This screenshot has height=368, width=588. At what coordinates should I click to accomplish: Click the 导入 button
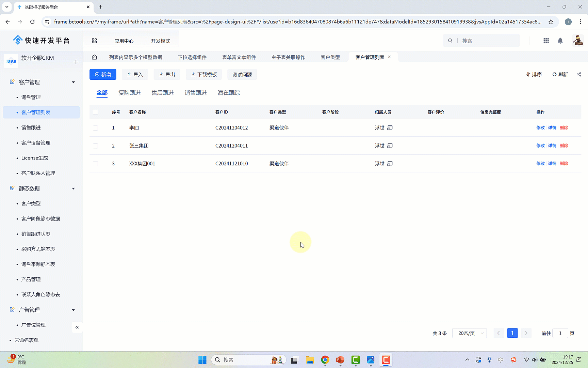135,74
